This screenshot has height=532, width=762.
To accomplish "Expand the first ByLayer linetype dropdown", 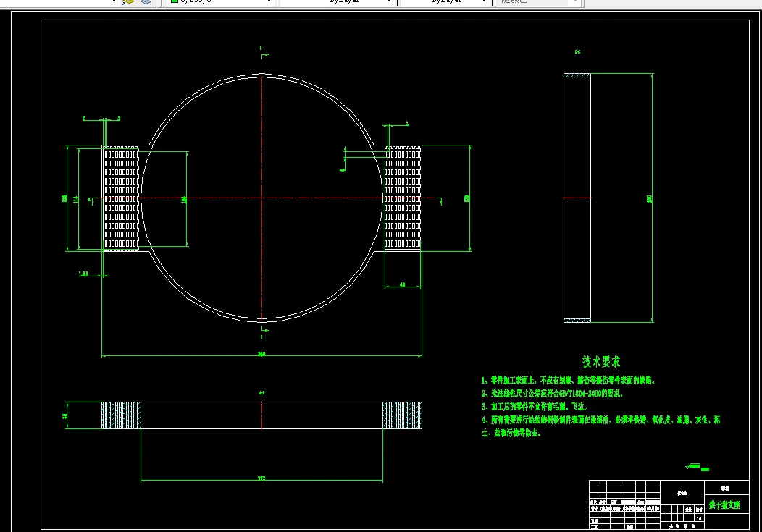I will pyautogui.click(x=389, y=1).
